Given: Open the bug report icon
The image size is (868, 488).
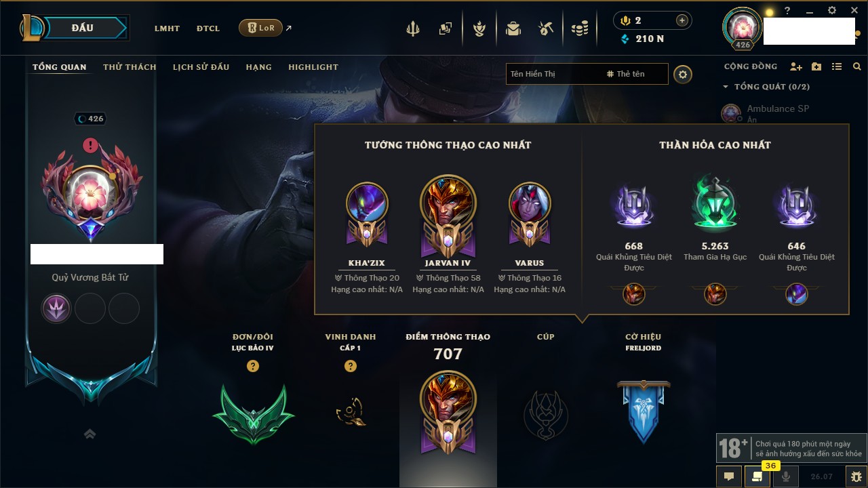Looking at the screenshot, I should [x=856, y=476].
